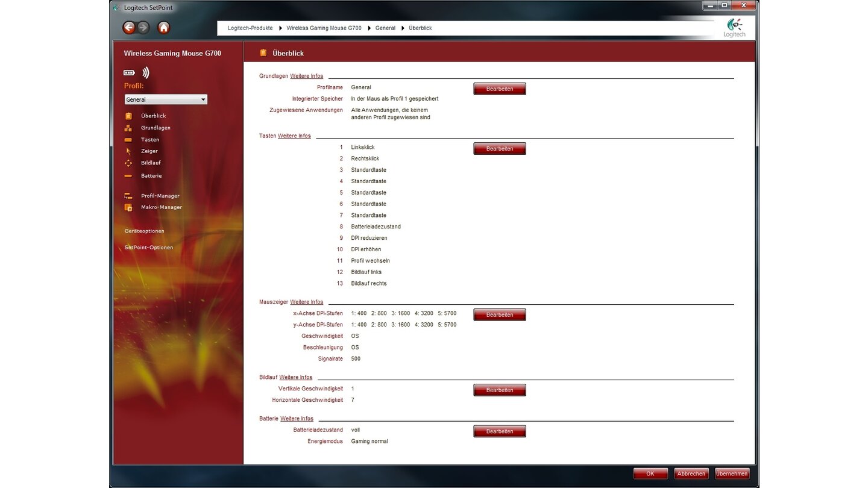The height and width of the screenshot is (488, 868).
Task: Click the Grundlagen sidebar icon
Action: 128,128
